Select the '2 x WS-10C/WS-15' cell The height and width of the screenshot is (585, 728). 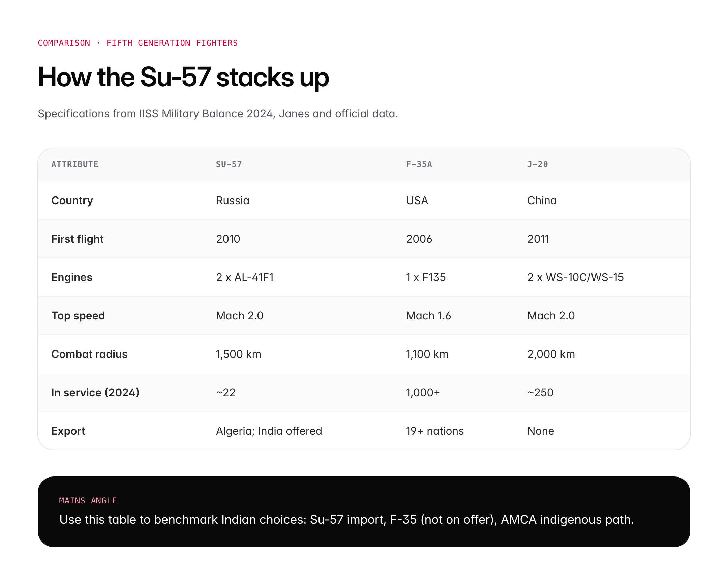pyautogui.click(x=575, y=277)
